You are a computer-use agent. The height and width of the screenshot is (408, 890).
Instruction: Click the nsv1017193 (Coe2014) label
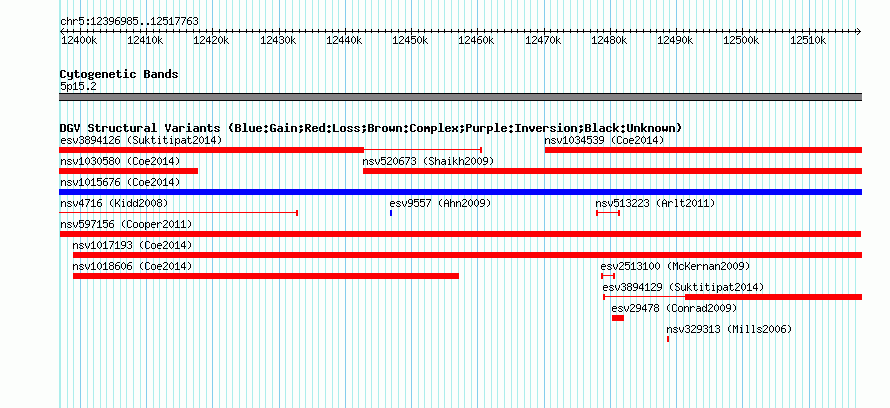(132, 245)
